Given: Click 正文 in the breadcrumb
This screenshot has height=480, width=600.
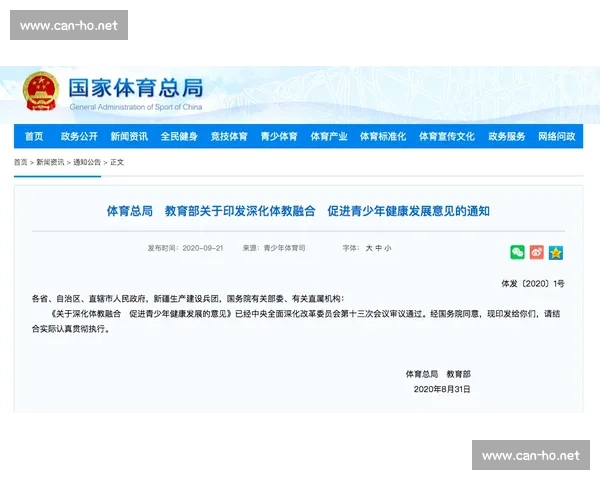Looking at the screenshot, I should coord(117,162).
